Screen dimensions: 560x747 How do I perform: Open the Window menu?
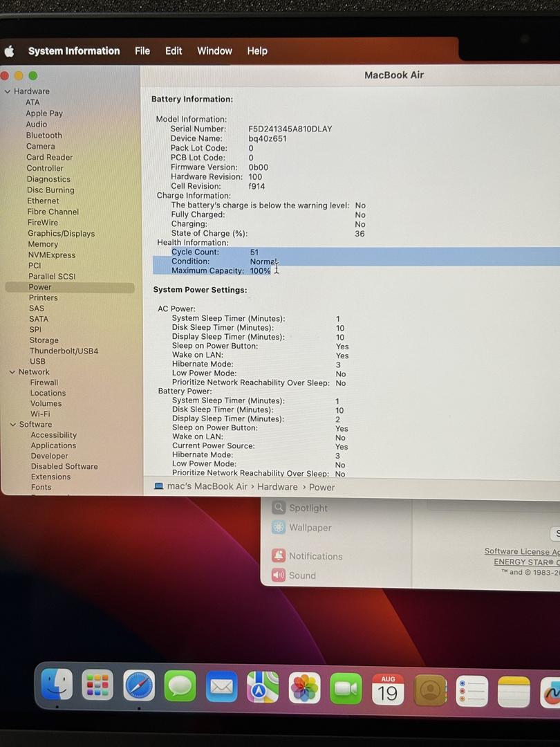tap(215, 51)
